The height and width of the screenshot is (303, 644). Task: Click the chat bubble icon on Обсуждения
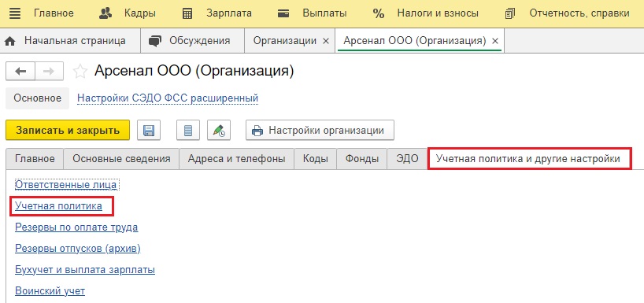(x=155, y=41)
